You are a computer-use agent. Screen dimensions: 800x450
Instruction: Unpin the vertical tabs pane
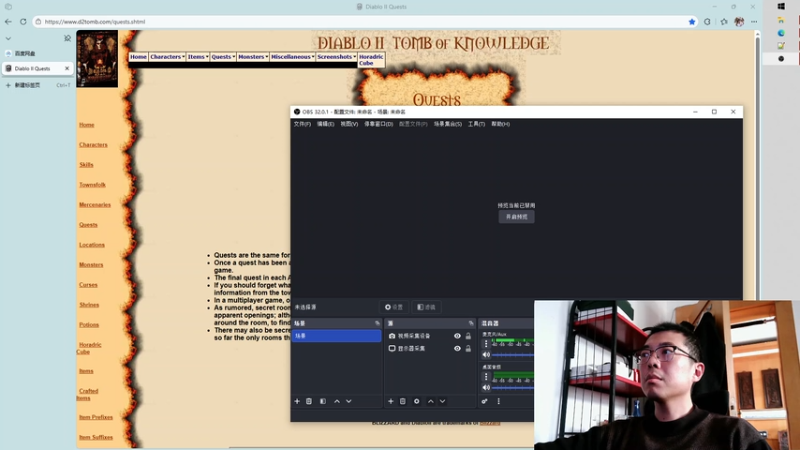(x=67, y=38)
